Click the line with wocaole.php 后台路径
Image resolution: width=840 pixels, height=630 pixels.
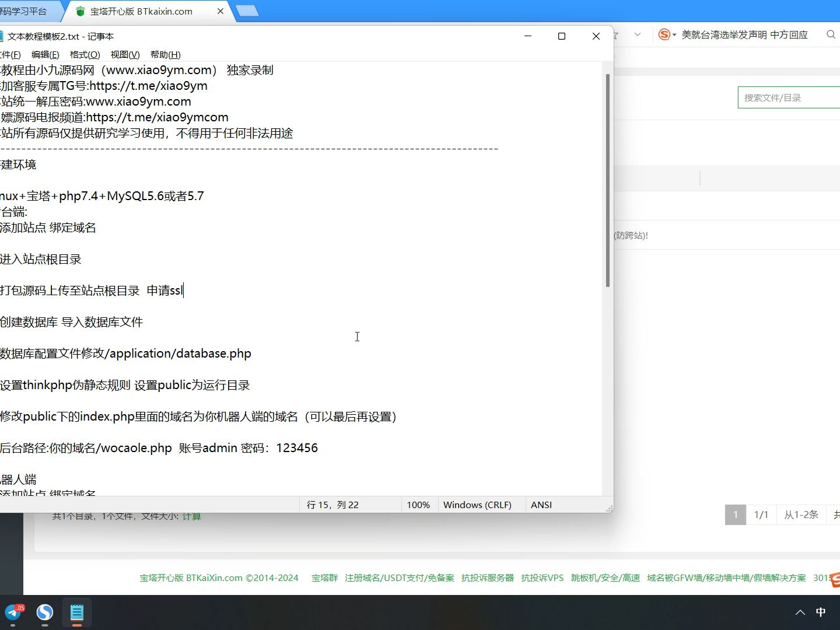(159, 448)
